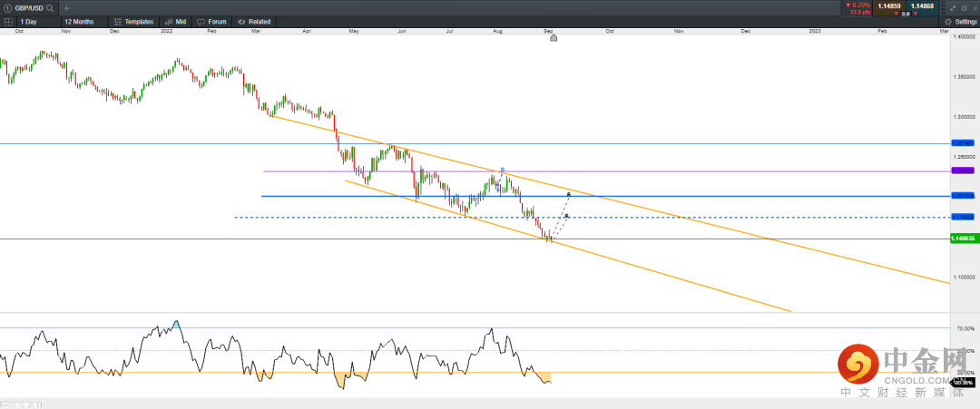Select the blue 1.267461 level label
Viewport: 980px width, 409px height.
(963, 143)
